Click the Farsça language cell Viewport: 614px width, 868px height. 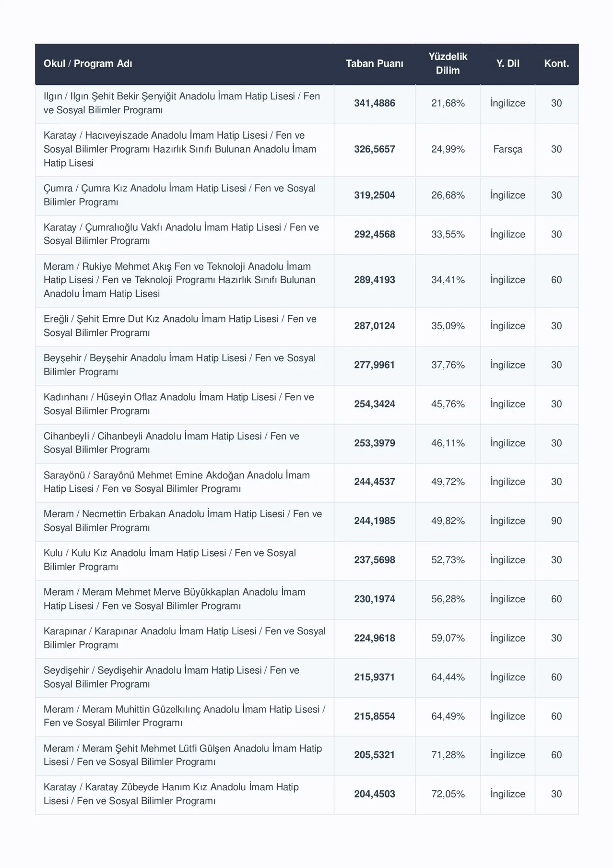click(508, 149)
